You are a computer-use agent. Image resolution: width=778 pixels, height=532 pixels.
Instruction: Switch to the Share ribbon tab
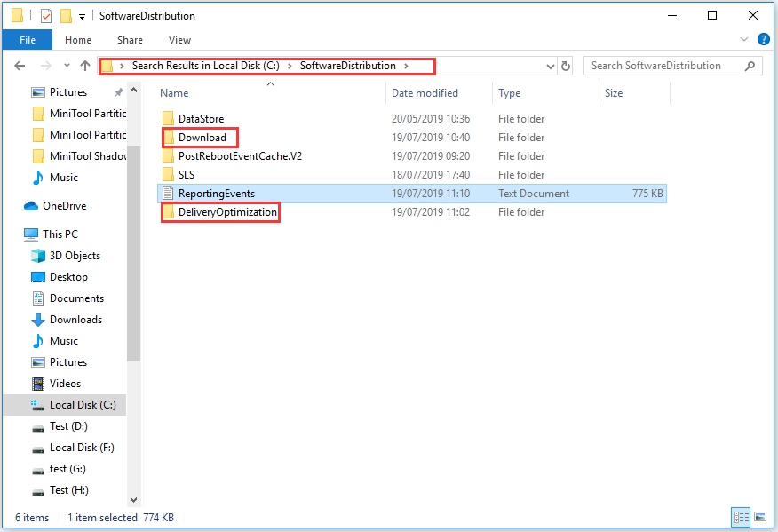[x=130, y=40]
